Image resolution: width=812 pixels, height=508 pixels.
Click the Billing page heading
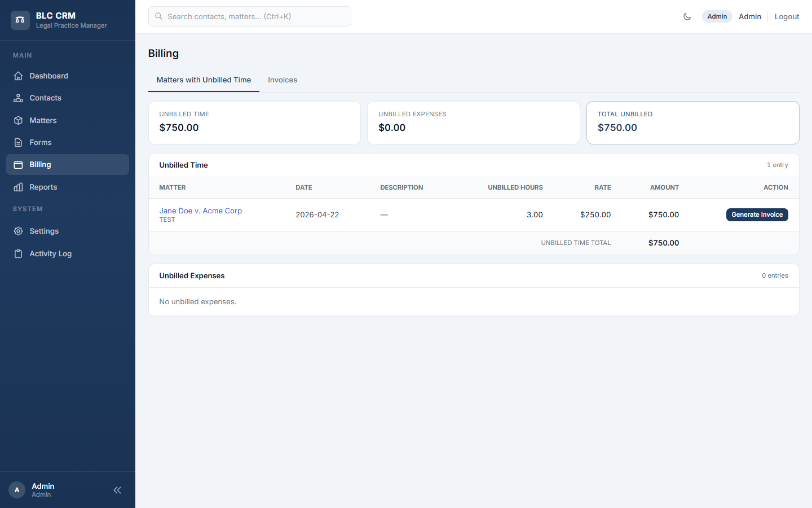[x=164, y=54]
